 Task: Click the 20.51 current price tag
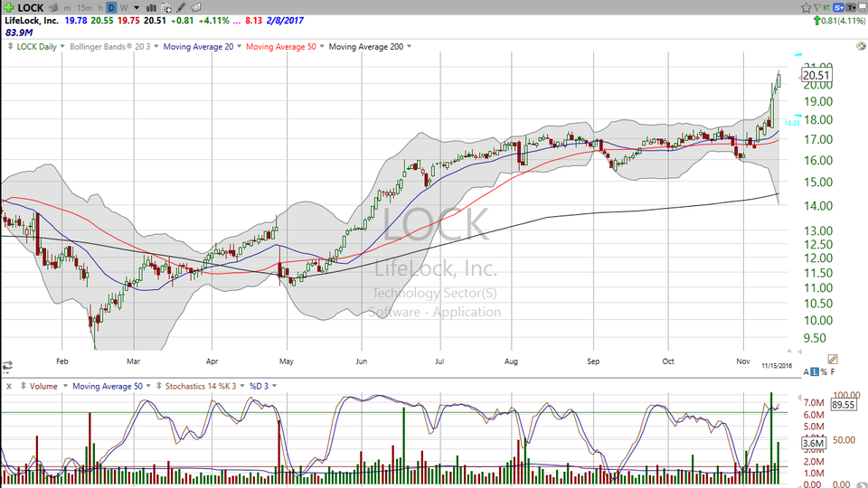tap(816, 75)
